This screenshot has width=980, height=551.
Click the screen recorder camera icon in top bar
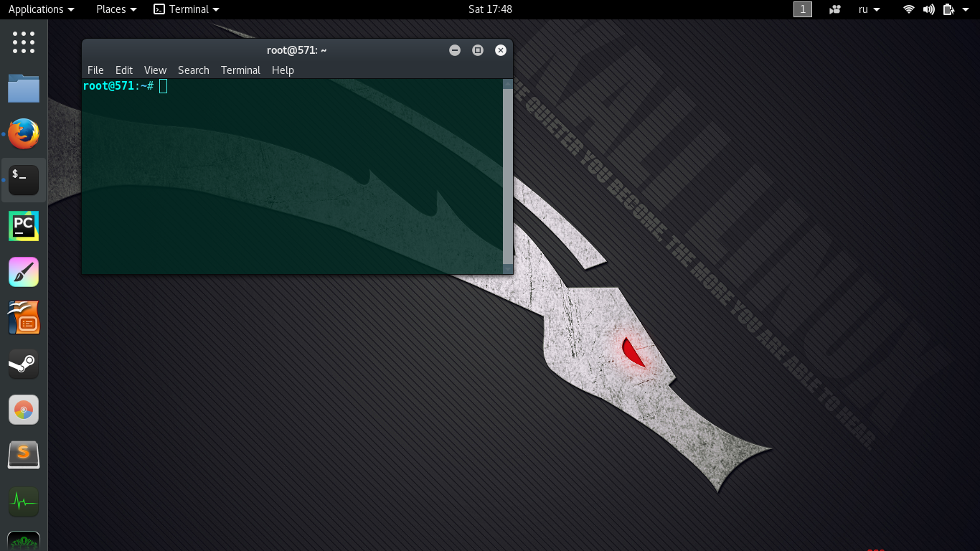coord(835,9)
